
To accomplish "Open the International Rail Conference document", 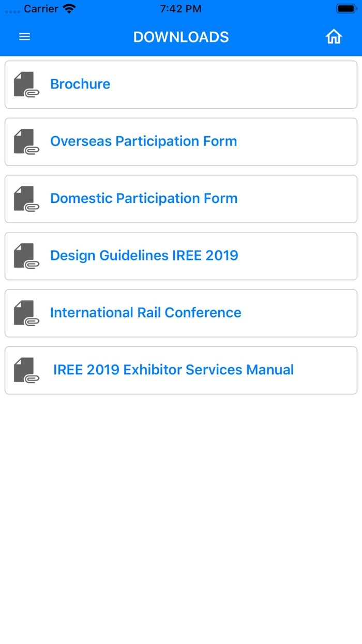I will [x=145, y=313].
